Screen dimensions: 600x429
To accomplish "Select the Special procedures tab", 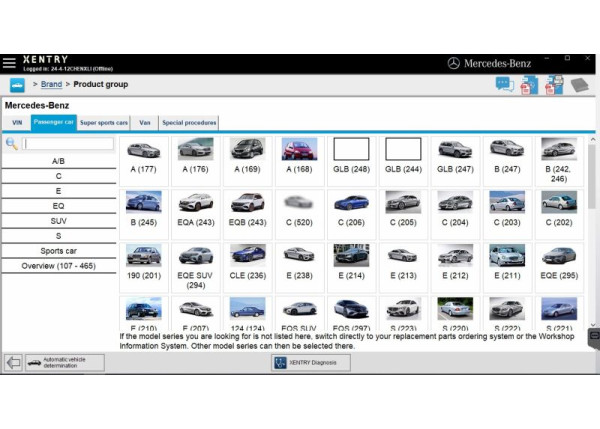I will click(x=188, y=123).
